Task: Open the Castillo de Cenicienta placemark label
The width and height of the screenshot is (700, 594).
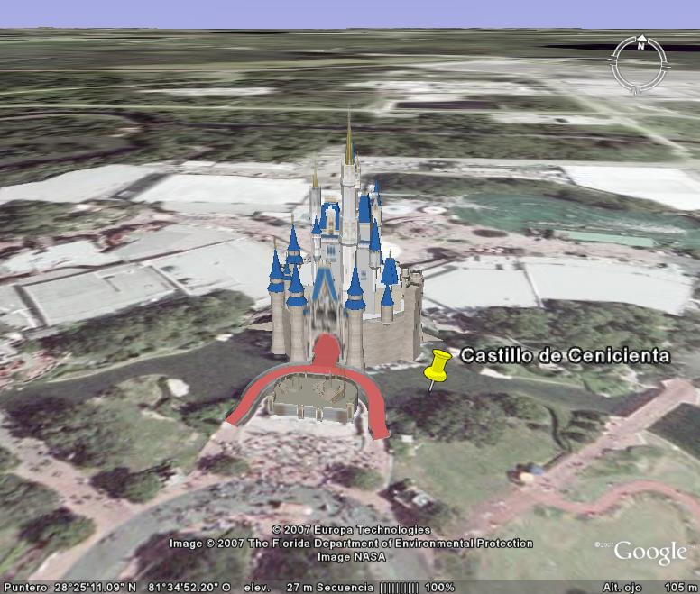Action: coord(565,356)
